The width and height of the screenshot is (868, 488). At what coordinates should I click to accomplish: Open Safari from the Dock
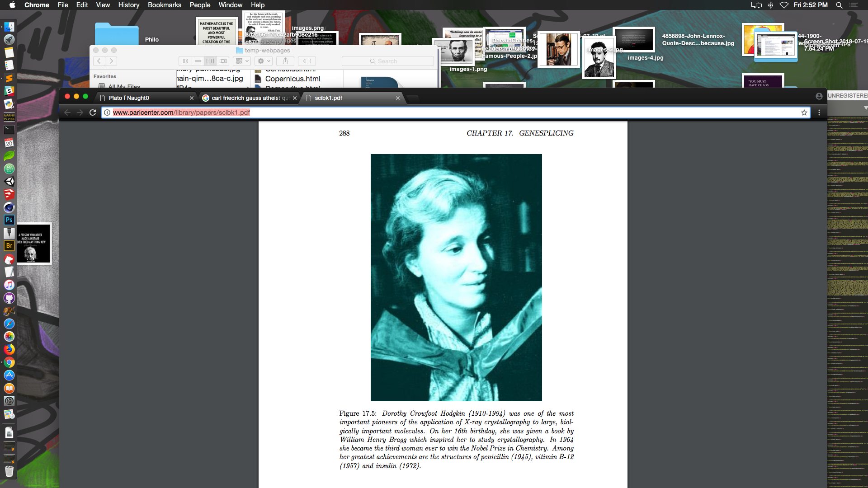click(x=9, y=324)
